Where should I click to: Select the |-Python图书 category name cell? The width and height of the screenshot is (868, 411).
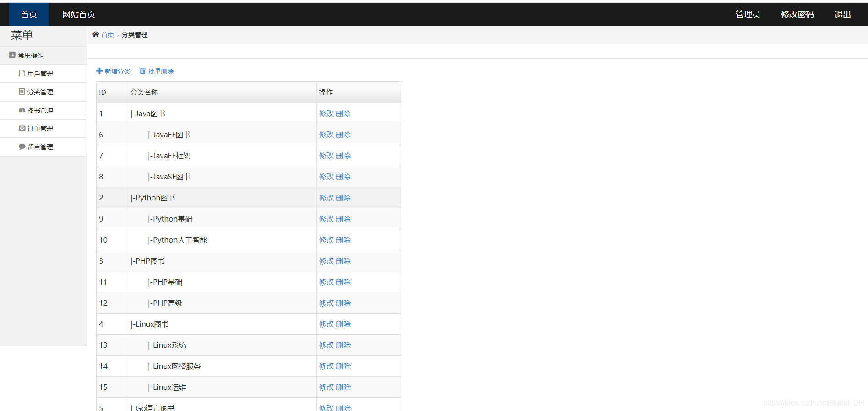click(222, 198)
